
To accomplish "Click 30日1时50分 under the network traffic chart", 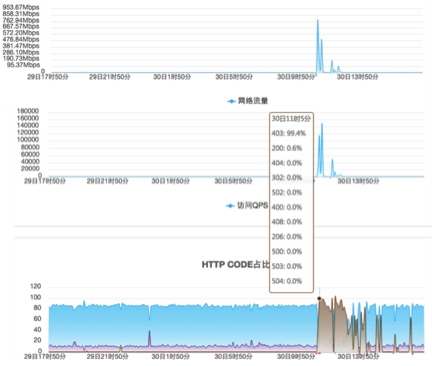I will [172, 77].
